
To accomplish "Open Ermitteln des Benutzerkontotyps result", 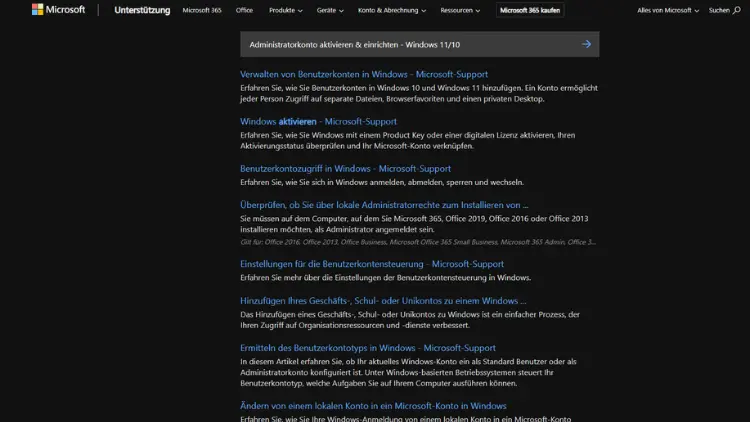I will tap(368, 348).
